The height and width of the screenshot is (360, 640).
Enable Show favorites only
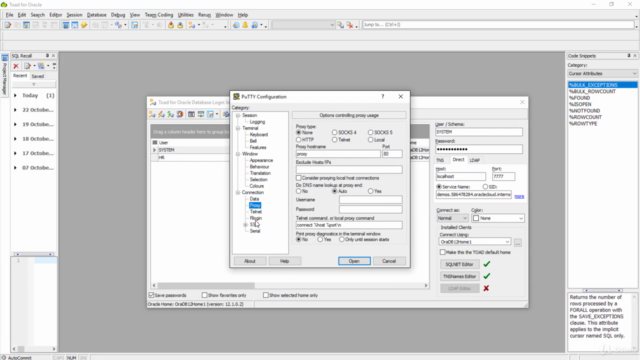pyautogui.click(x=204, y=295)
